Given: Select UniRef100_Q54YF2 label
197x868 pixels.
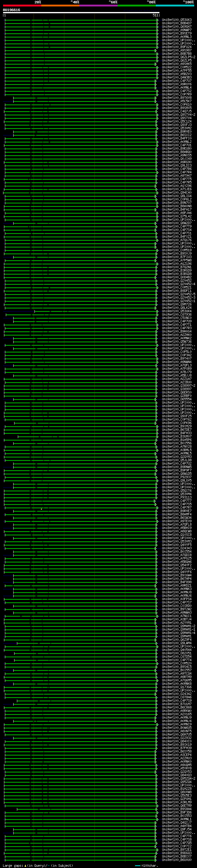Looking at the screenshot, I should click(x=177, y=565).
